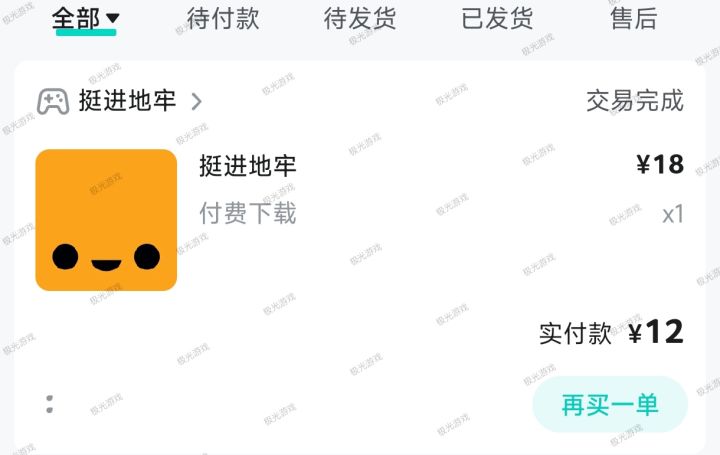This screenshot has width=720, height=455.
Task: Tap the 交易完成 order status text
Action: tap(635, 101)
